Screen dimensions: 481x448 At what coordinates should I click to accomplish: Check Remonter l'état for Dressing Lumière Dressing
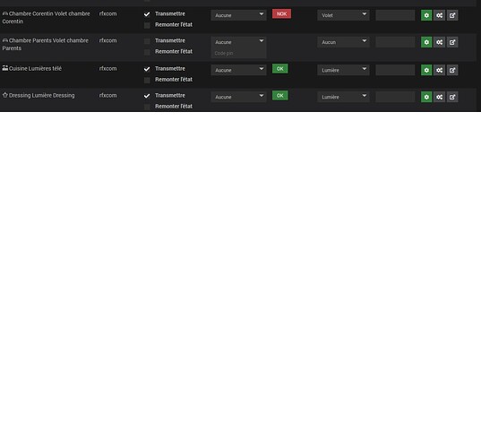point(147,107)
